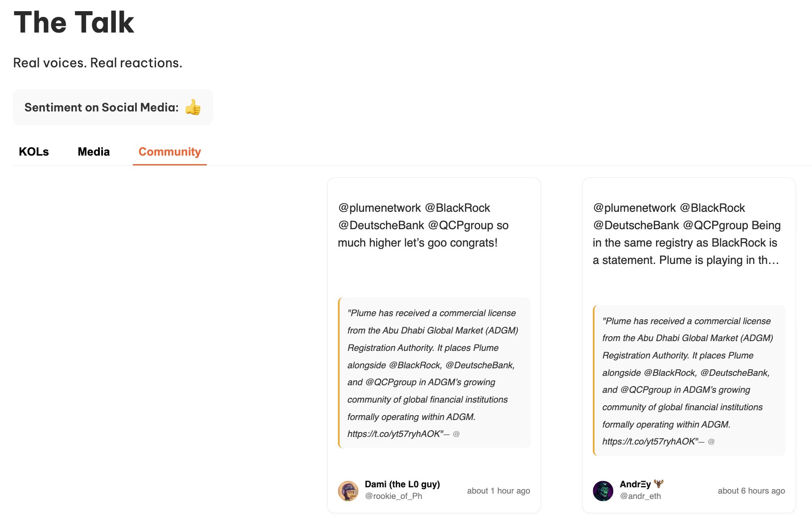Expand AndrΞy's truncated post text
This screenshot has width=812, height=527.
click(x=686, y=260)
